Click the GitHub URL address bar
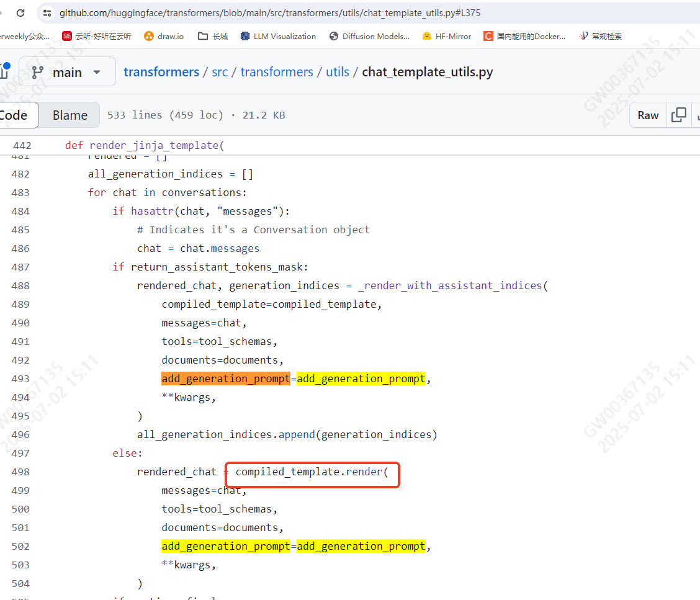Viewport: 700px width, 600px height. 270,13
